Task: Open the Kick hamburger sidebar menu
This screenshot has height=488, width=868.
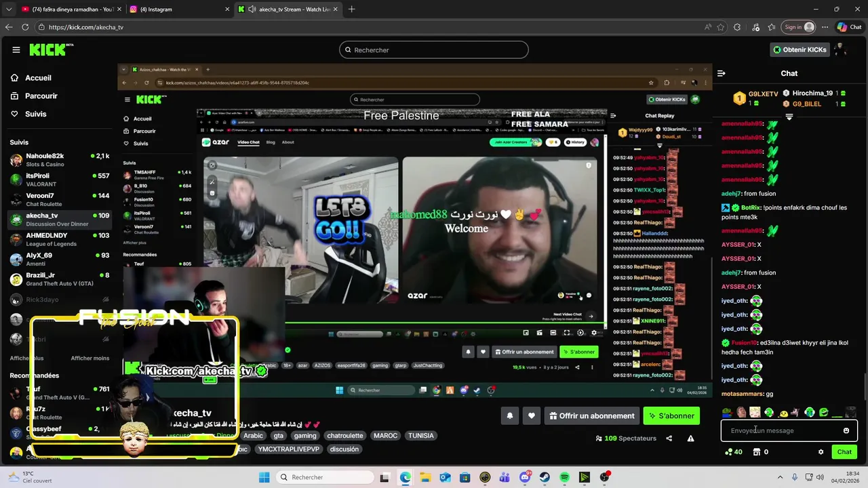Action: click(16, 49)
